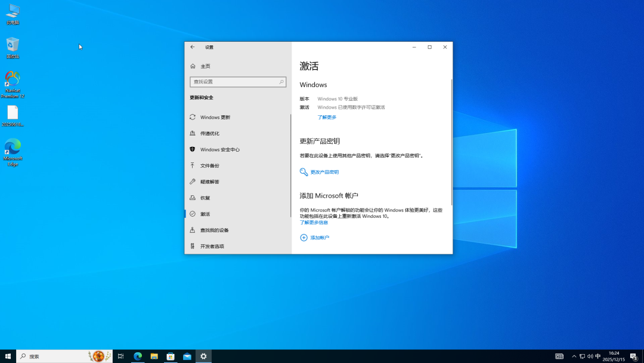The width and height of the screenshot is (644, 363).
Task: Select Microsoft Edge desktop shortcut
Action: point(13,152)
